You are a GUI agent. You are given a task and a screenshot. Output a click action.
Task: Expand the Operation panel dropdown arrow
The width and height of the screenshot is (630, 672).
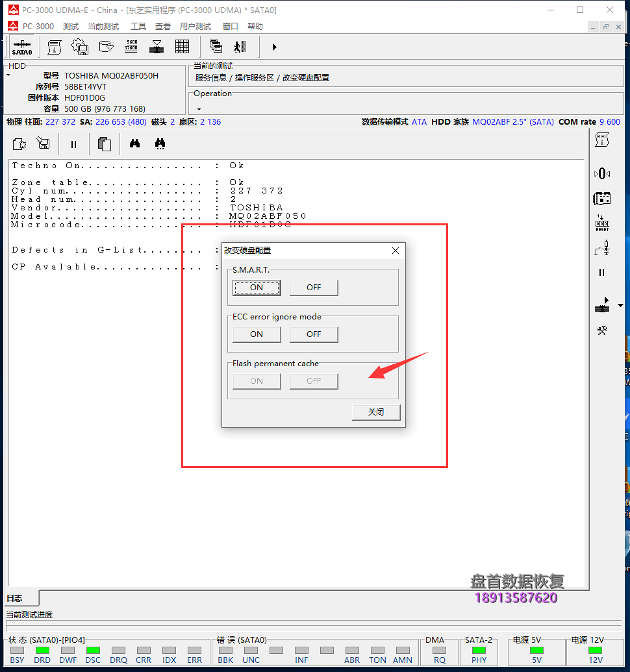pos(199,109)
